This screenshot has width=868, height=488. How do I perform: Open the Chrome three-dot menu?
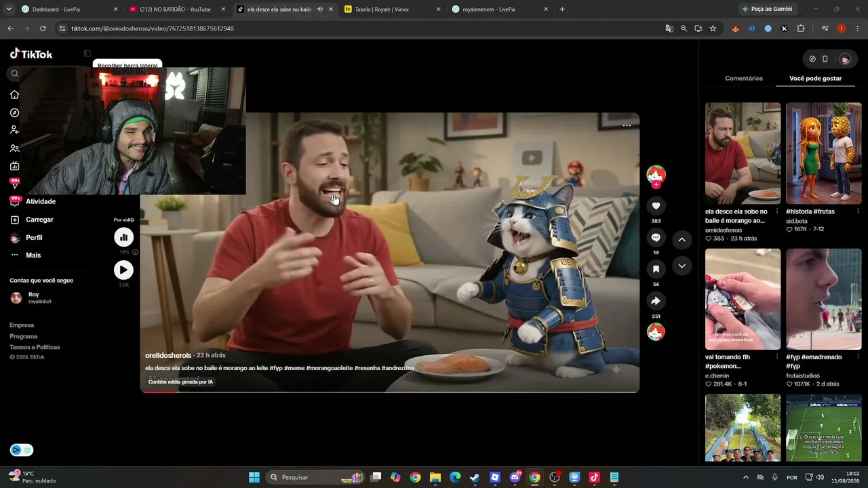tap(858, 28)
